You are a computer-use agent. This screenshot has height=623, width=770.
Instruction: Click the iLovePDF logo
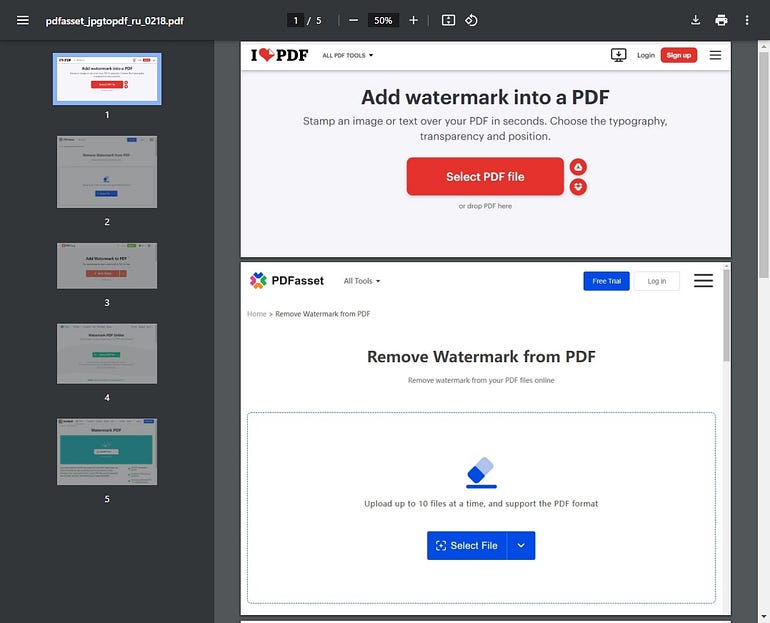pyautogui.click(x=279, y=55)
